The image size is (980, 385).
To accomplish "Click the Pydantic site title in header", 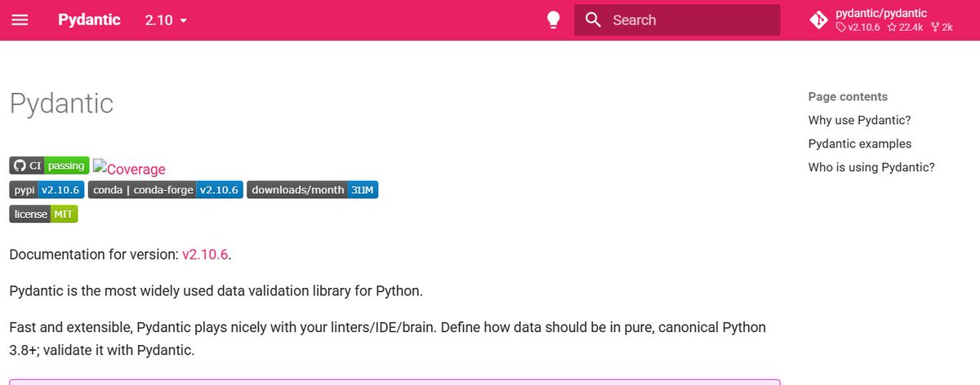I will 89,20.
